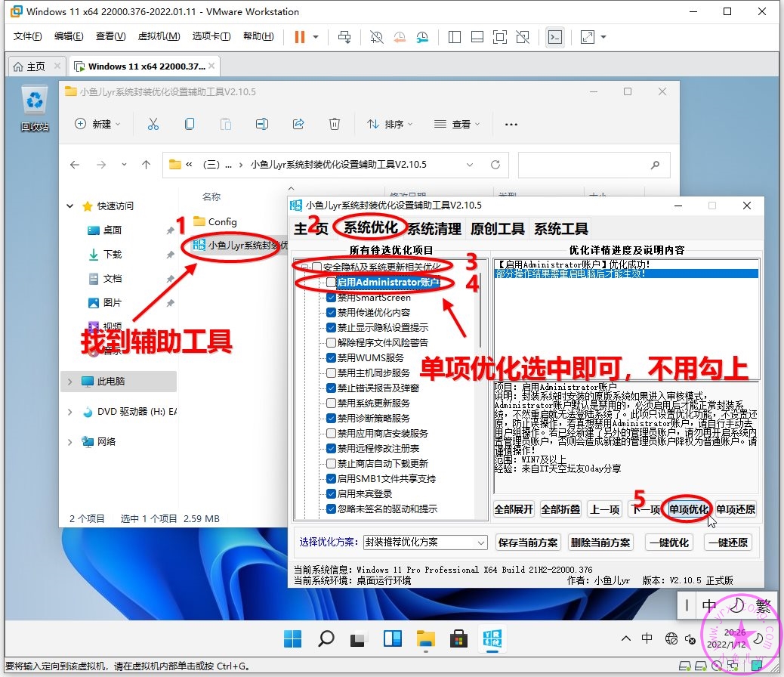Switch to the 系统工具 tab
Screen dimensions: 784x677
(x=561, y=229)
